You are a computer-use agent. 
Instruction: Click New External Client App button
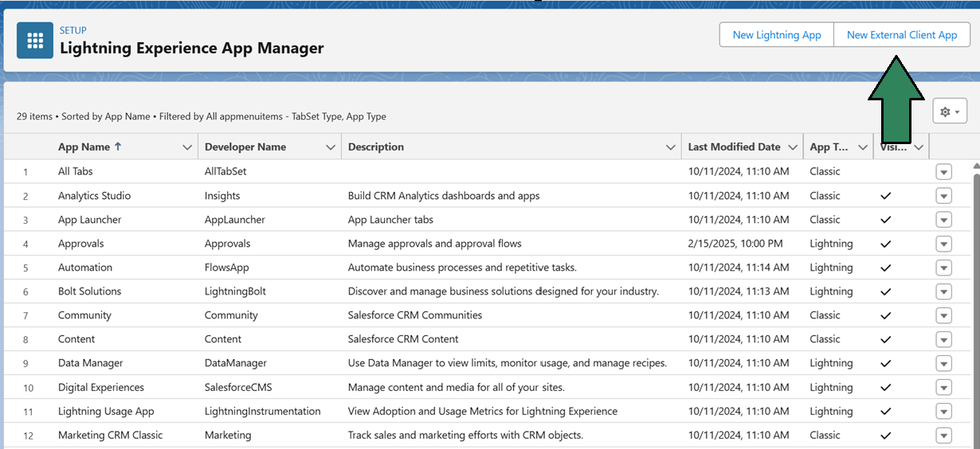click(902, 35)
